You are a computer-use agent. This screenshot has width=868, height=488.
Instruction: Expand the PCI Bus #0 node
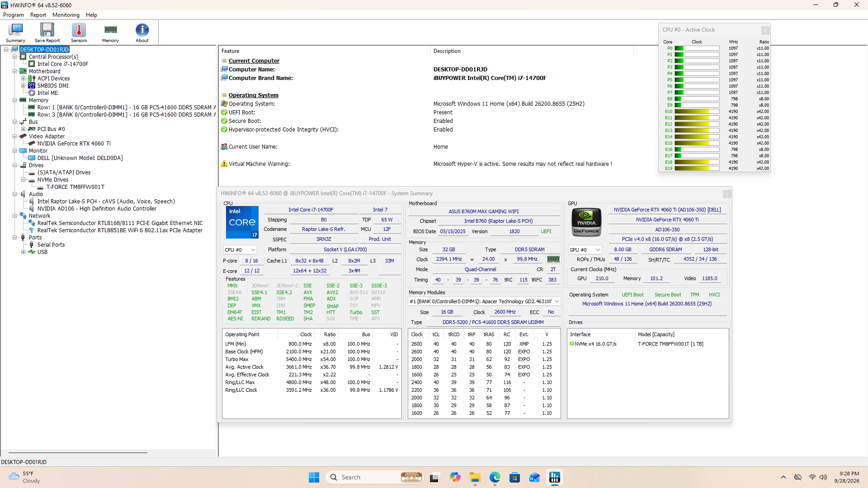(x=23, y=129)
